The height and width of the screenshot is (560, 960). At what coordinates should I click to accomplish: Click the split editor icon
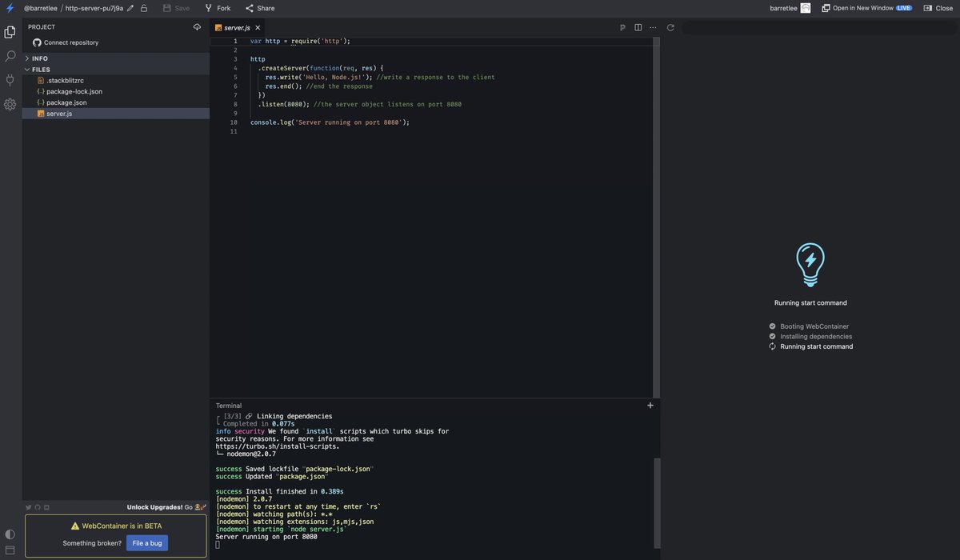click(638, 27)
